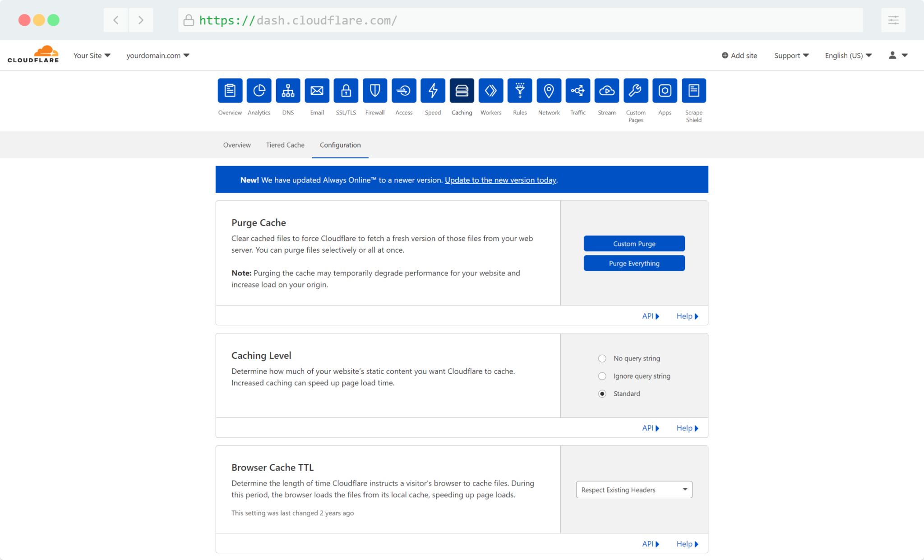924x560 pixels.
Task: Open the Access app icon
Action: pyautogui.click(x=404, y=91)
